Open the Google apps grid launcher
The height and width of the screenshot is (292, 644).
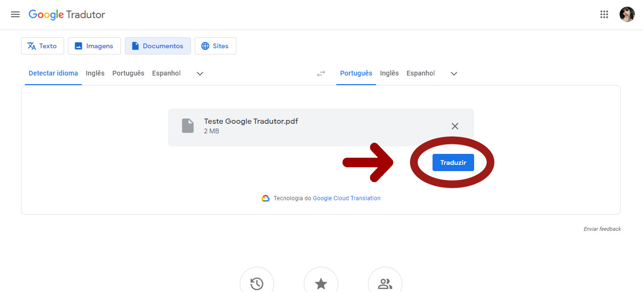coord(604,14)
